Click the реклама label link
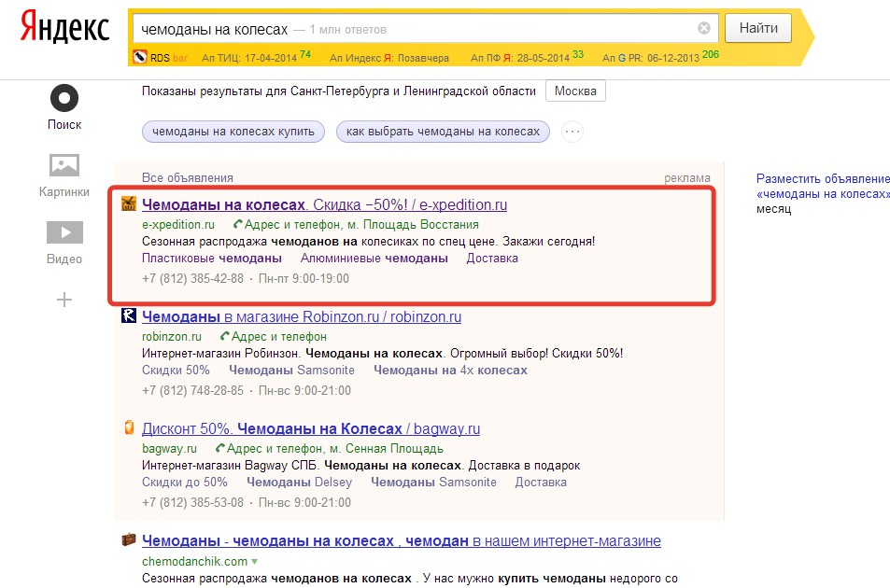The width and height of the screenshot is (890, 588). click(x=686, y=178)
